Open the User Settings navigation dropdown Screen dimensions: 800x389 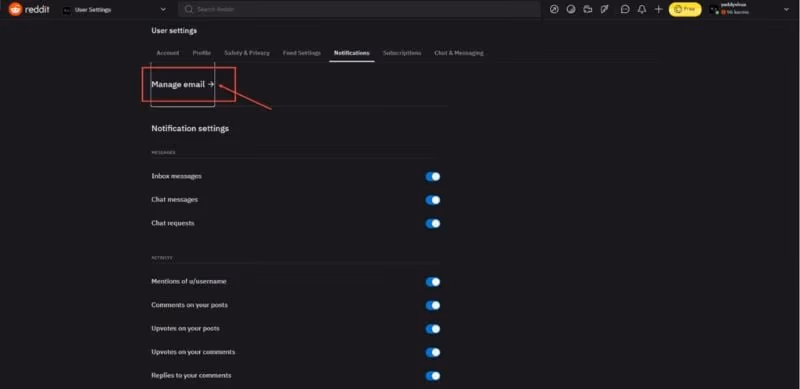tap(114, 10)
